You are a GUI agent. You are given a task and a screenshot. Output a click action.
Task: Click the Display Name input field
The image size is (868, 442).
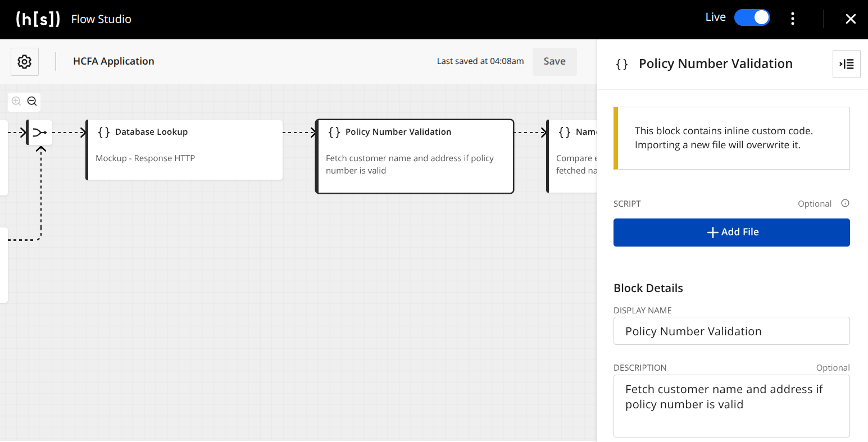[731, 331]
